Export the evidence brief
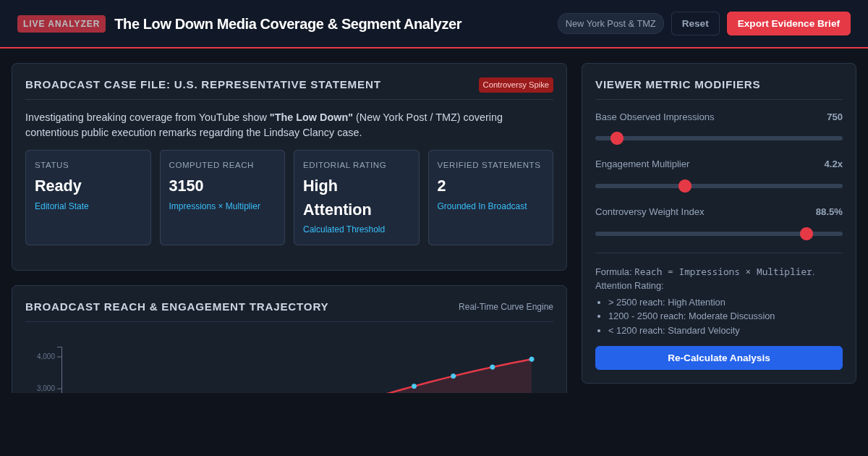The image size is (868, 456). point(788,23)
